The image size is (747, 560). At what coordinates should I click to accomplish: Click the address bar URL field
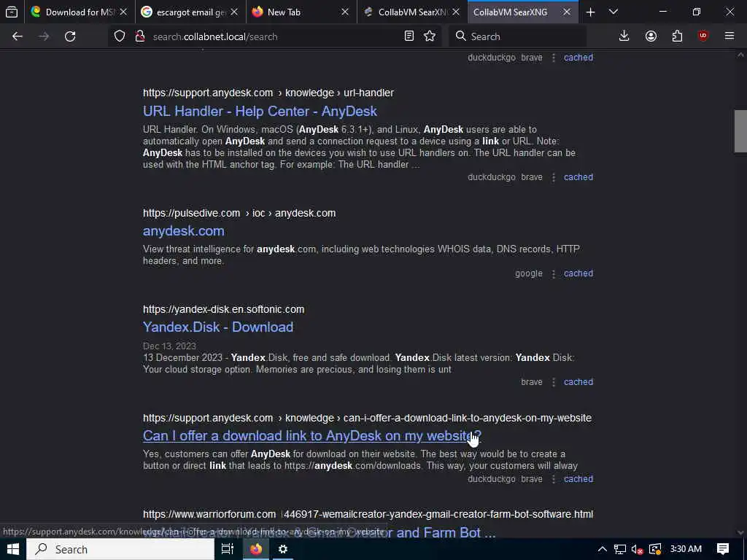(x=274, y=36)
